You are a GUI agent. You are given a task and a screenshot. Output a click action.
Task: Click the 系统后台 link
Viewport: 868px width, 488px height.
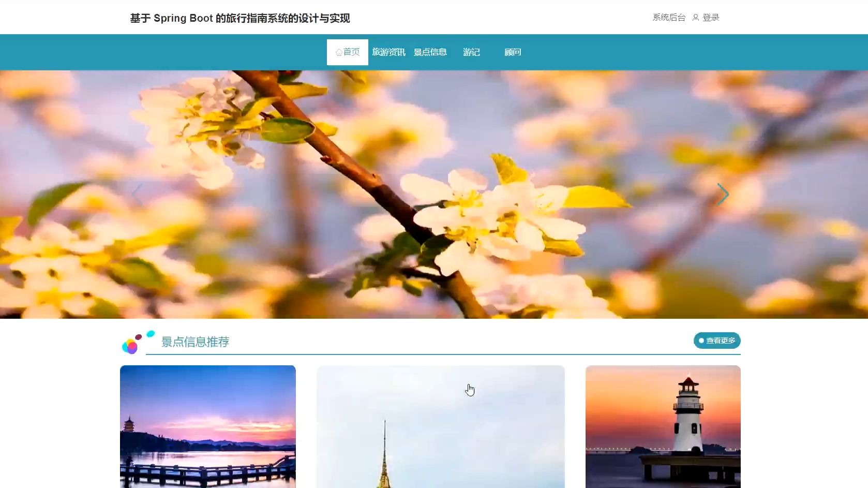pyautogui.click(x=668, y=18)
